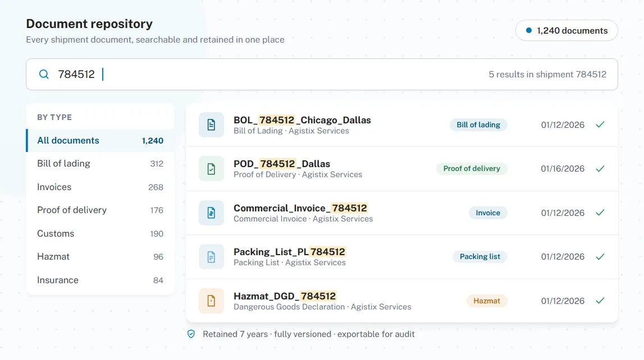Screen dimensions: 644x360
Task: Filter by Proof of delivery type
Action: (x=100, y=210)
